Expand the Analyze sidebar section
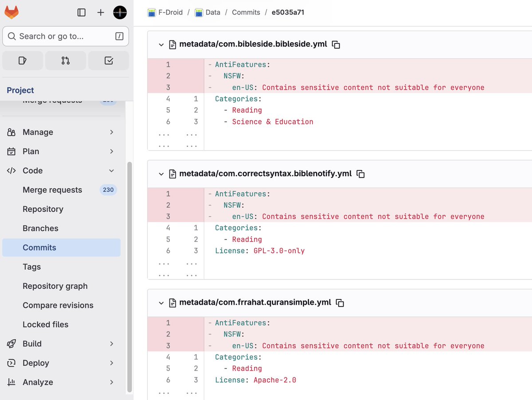The width and height of the screenshot is (532, 400). click(x=111, y=382)
